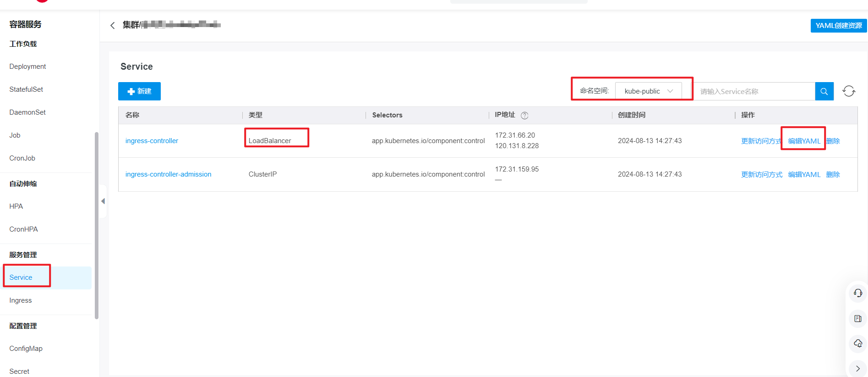Open the ingress-controller service link
The image size is (868, 377).
click(152, 141)
